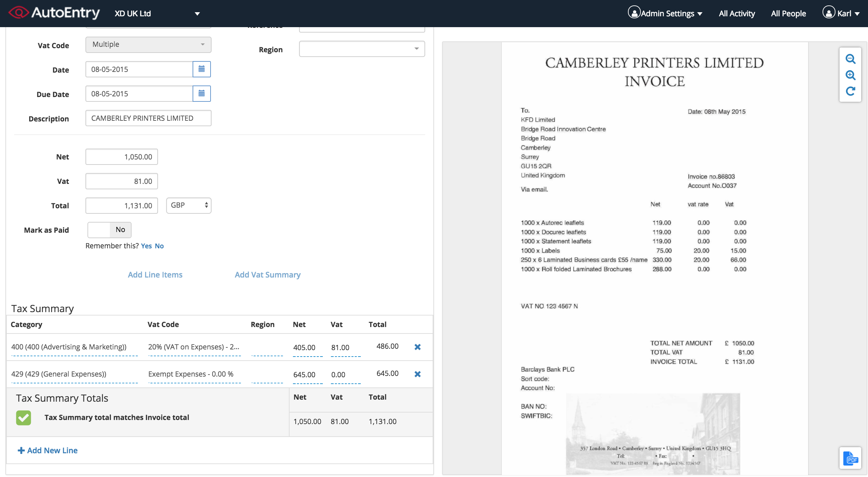Open the Admin Settings menu
The height and width of the screenshot is (477, 868).
[x=665, y=14]
